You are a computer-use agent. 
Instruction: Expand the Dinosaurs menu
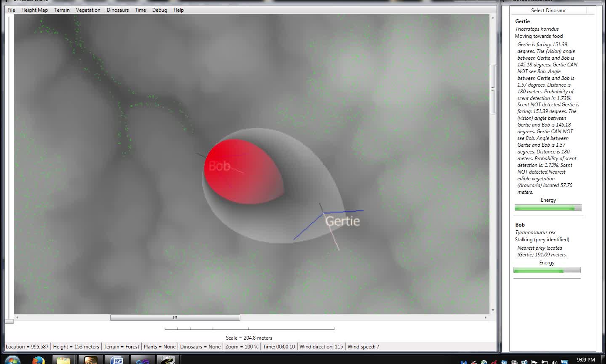117,10
